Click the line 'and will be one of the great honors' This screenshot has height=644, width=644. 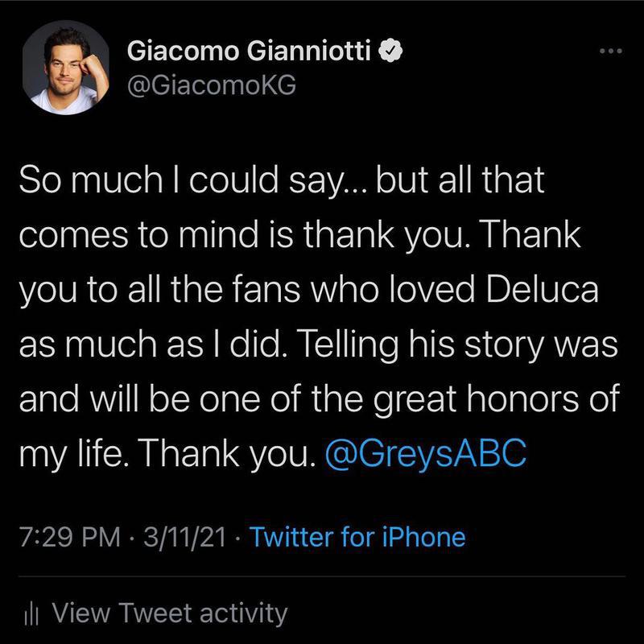pyautogui.click(x=319, y=398)
